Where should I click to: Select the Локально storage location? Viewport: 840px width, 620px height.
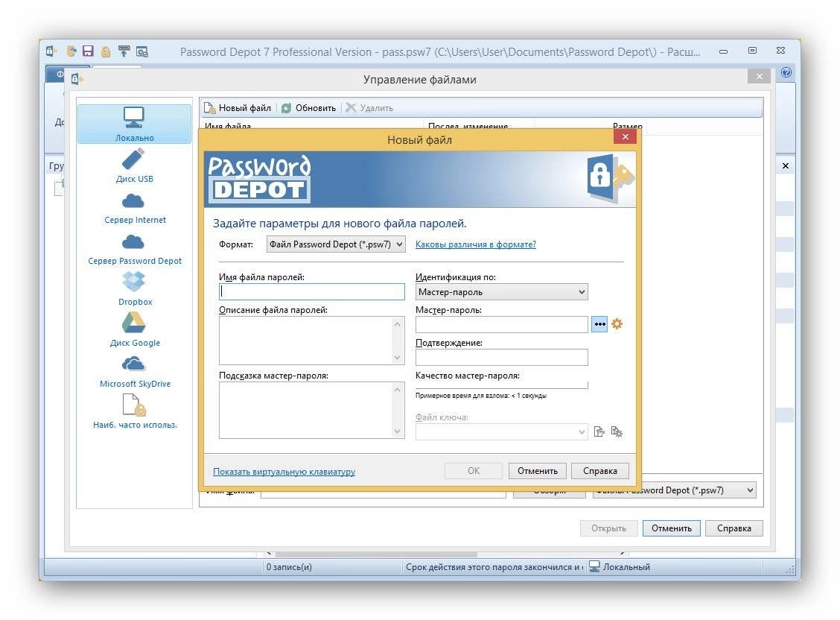tap(134, 124)
